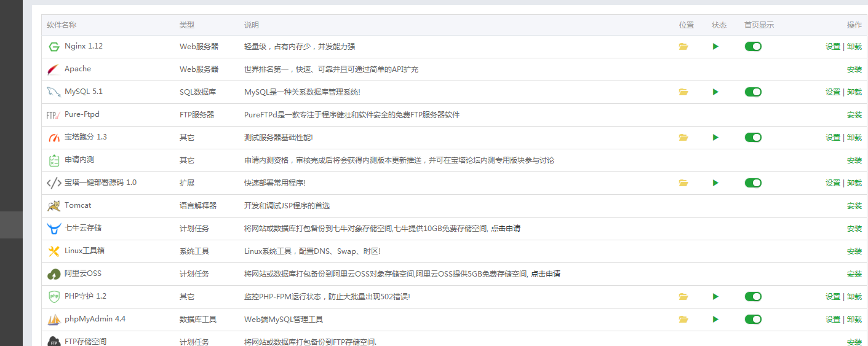Open 设置 for PHP守护

[833, 297]
